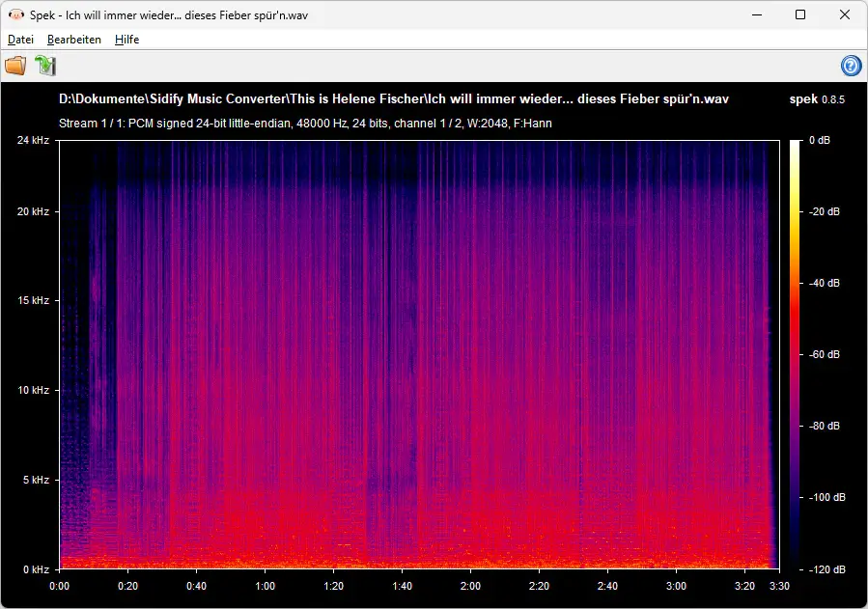This screenshot has width=868, height=609.
Task: Click the file path ending in spür'n.wav
Action: pos(394,99)
